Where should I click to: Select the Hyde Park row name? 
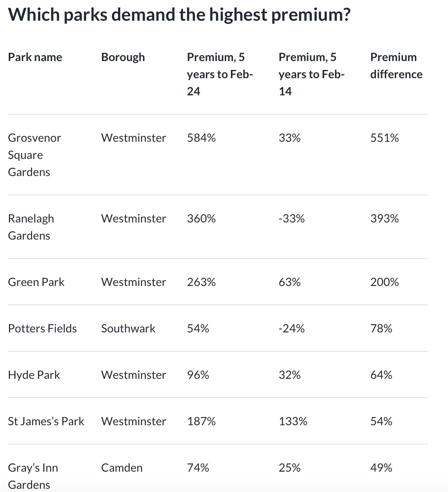click(34, 375)
